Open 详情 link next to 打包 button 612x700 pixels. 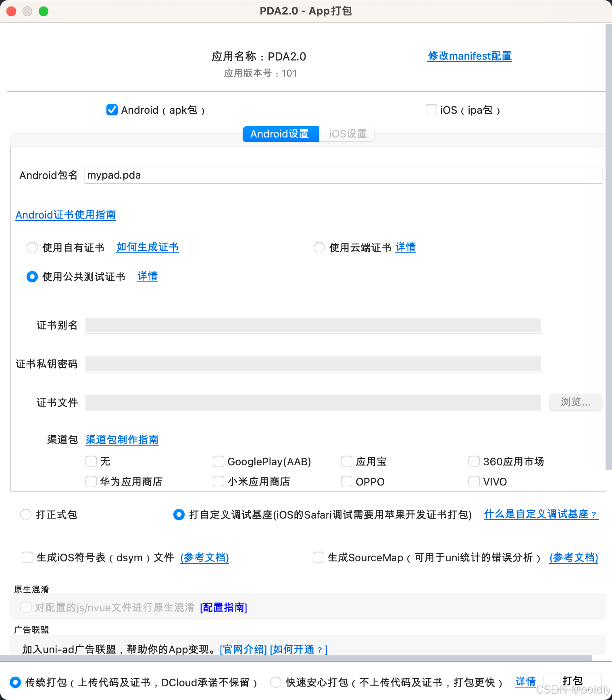pos(526,682)
